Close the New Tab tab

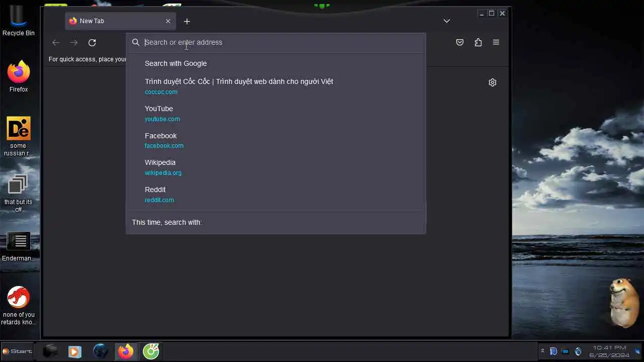pyautogui.click(x=168, y=21)
